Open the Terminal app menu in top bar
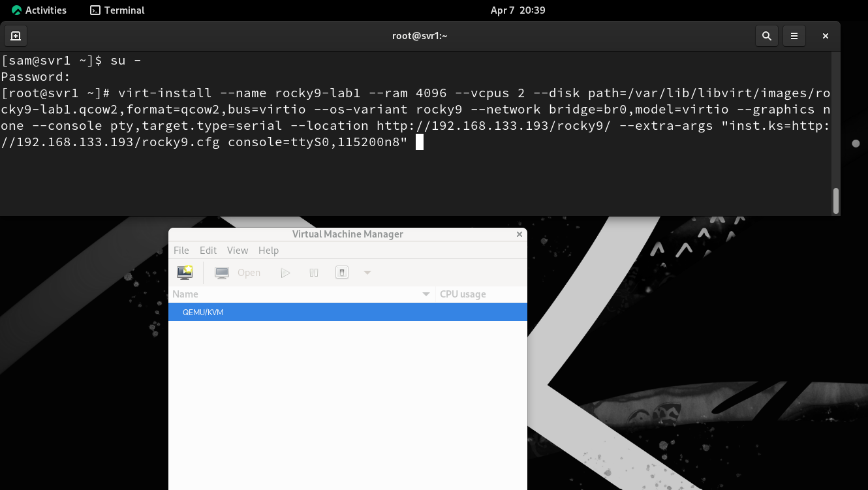 [117, 10]
